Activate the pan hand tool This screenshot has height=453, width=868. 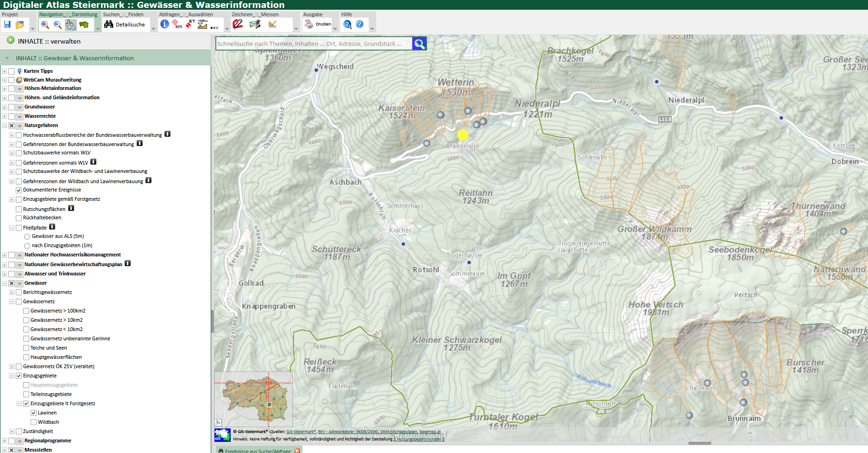click(70, 25)
